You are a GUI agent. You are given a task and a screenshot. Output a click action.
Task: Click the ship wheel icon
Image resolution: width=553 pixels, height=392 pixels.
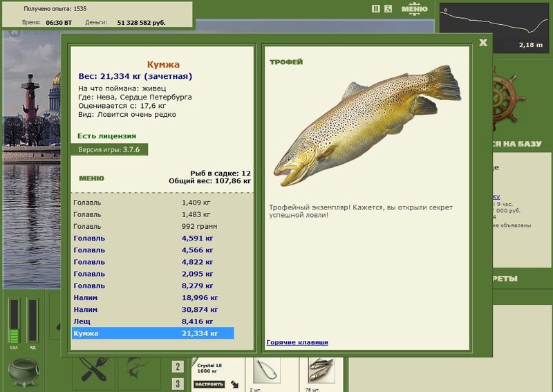coord(507,97)
